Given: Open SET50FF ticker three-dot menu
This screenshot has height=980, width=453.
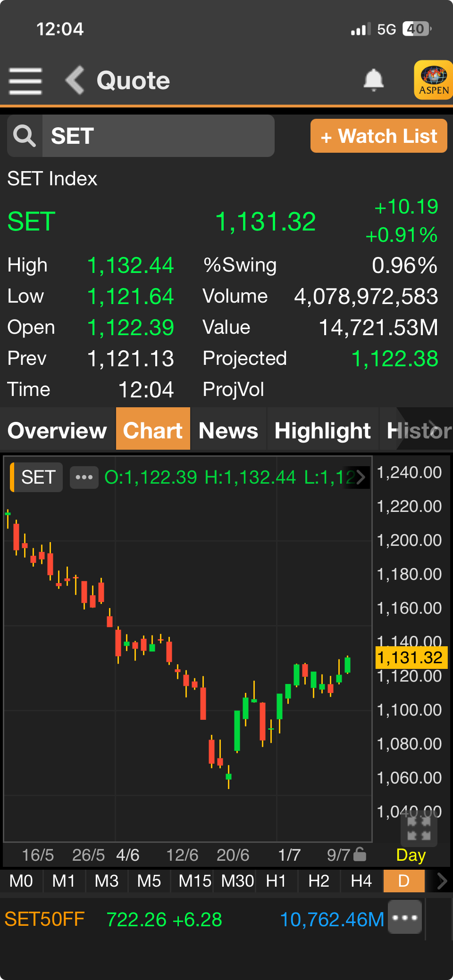Looking at the screenshot, I should 405,917.
